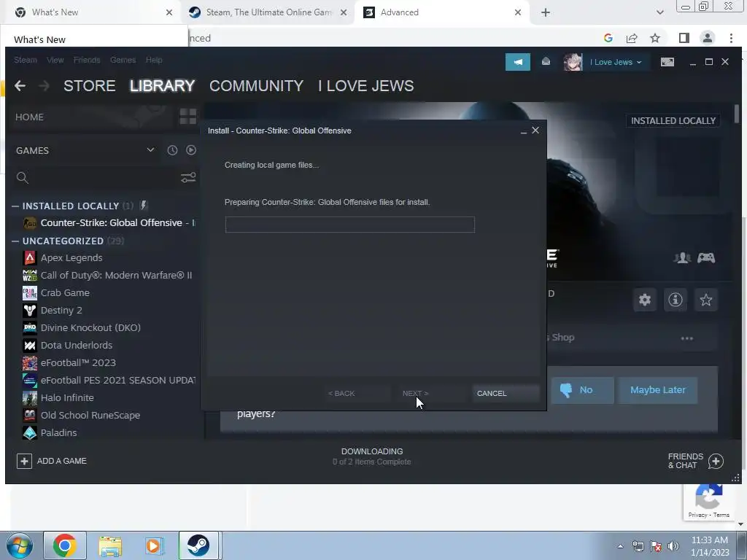
Task: Open Windows Explorer from taskbar
Action: click(111, 545)
